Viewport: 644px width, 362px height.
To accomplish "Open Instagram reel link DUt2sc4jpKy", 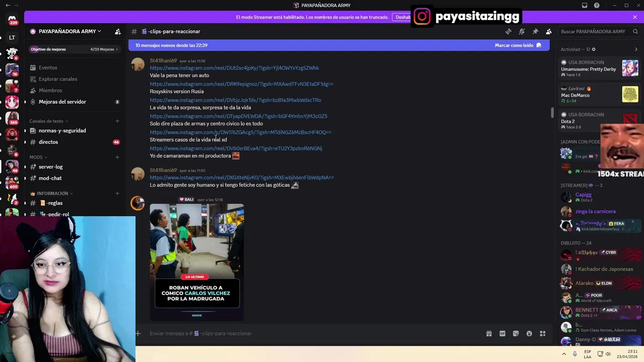I will coord(234,68).
